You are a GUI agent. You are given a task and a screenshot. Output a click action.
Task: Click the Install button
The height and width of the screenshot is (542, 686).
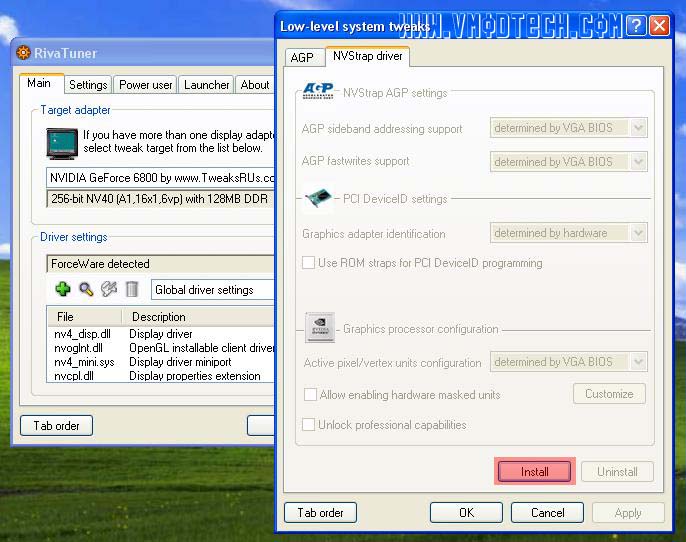[534, 472]
